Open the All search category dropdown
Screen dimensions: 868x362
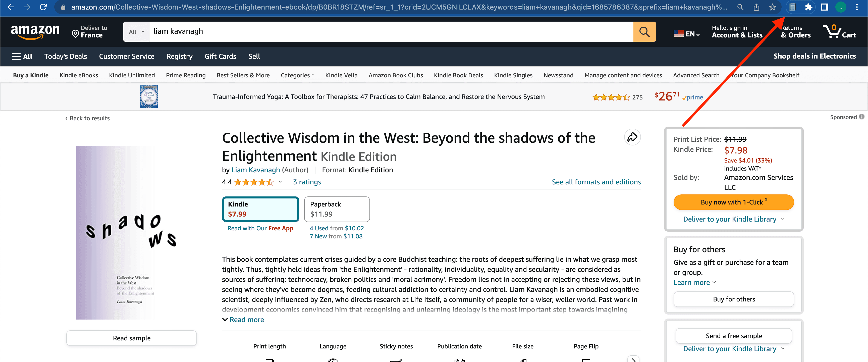pyautogui.click(x=136, y=32)
